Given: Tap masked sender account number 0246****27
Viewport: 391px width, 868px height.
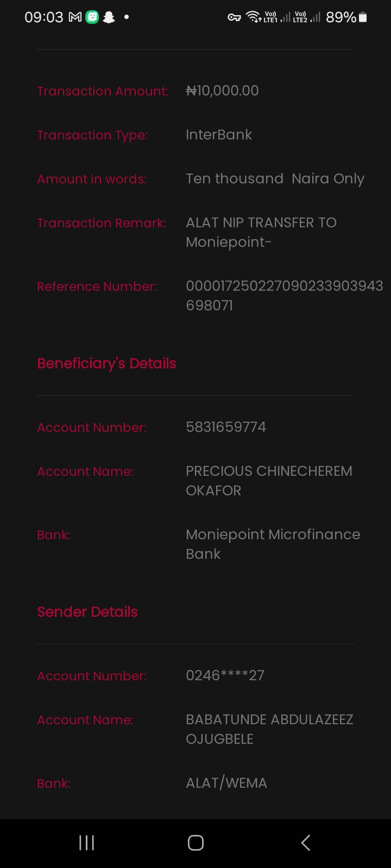Looking at the screenshot, I should (225, 675).
